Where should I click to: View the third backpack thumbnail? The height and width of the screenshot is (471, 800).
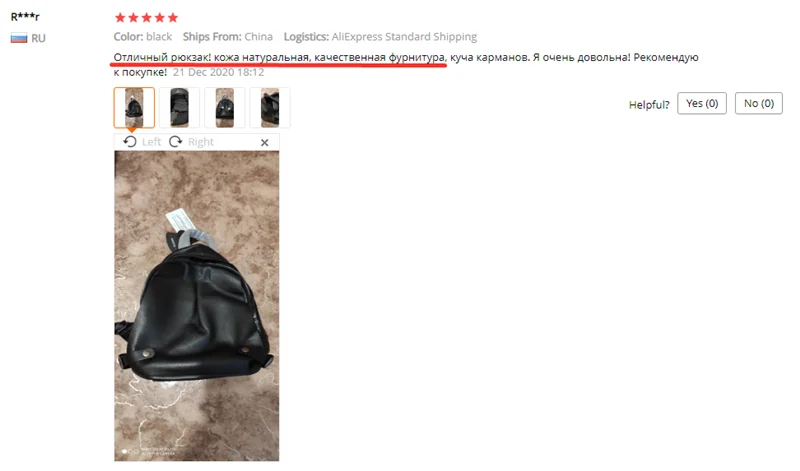[x=224, y=108]
